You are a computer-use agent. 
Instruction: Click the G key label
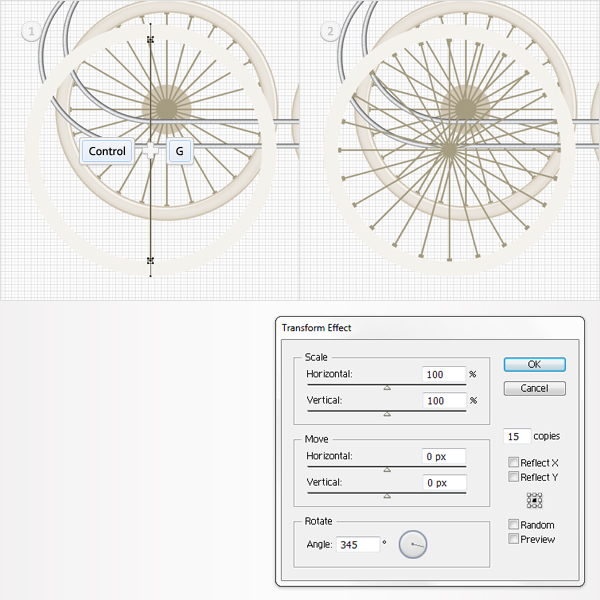coord(179,151)
